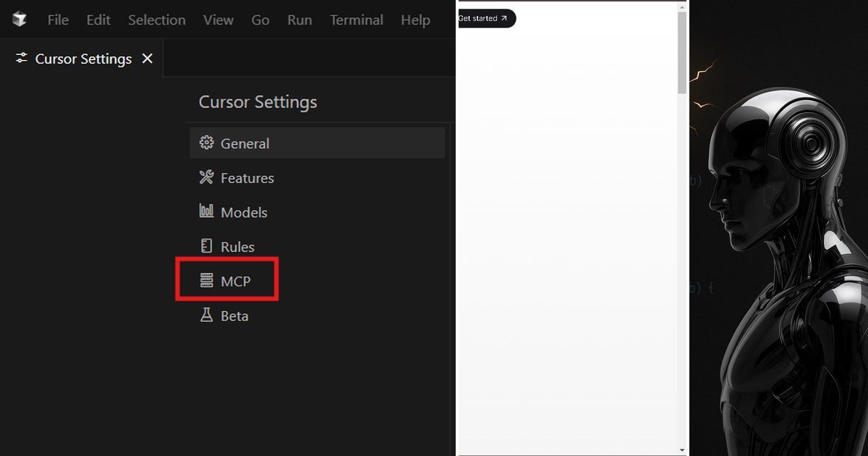Open the Help menu

click(x=415, y=20)
